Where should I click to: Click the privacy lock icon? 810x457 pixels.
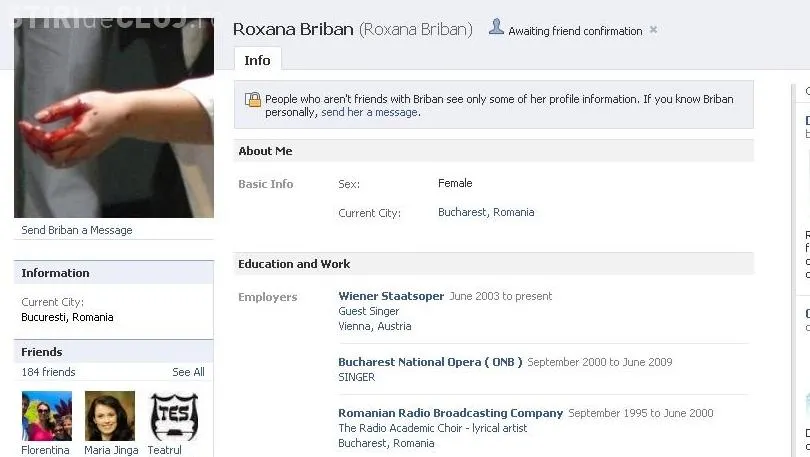[253, 100]
